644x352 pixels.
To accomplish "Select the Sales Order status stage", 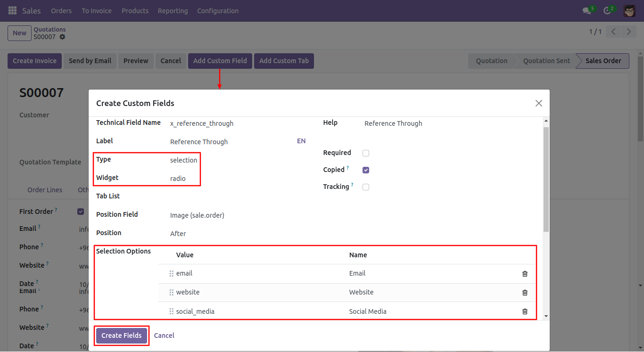I will tap(603, 61).
